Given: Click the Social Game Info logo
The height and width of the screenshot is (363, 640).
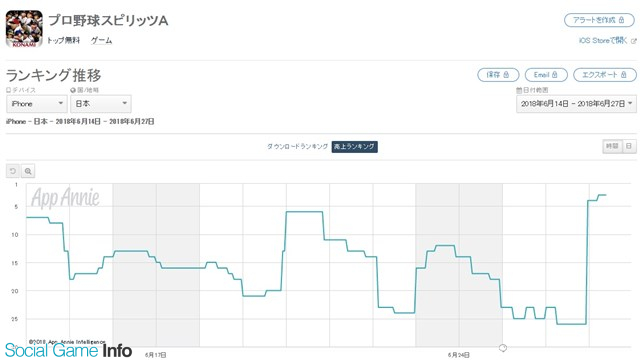Looking at the screenshot, I should tap(68, 351).
